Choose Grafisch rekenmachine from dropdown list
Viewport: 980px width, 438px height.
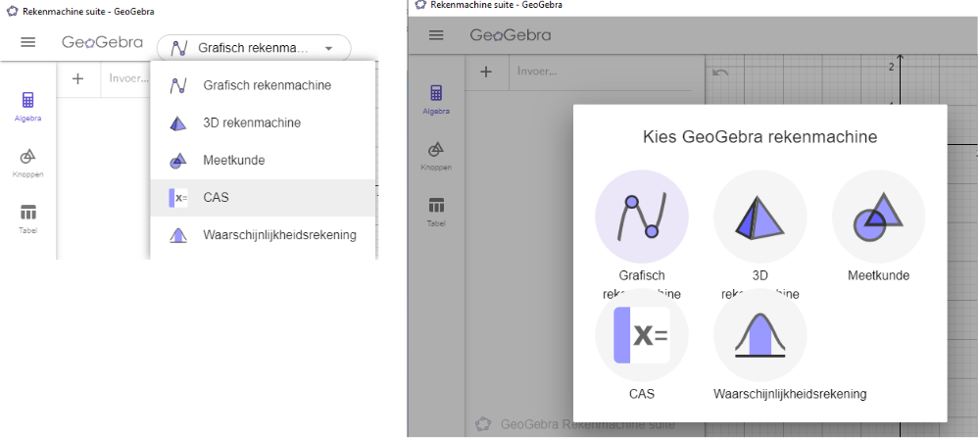(263, 85)
